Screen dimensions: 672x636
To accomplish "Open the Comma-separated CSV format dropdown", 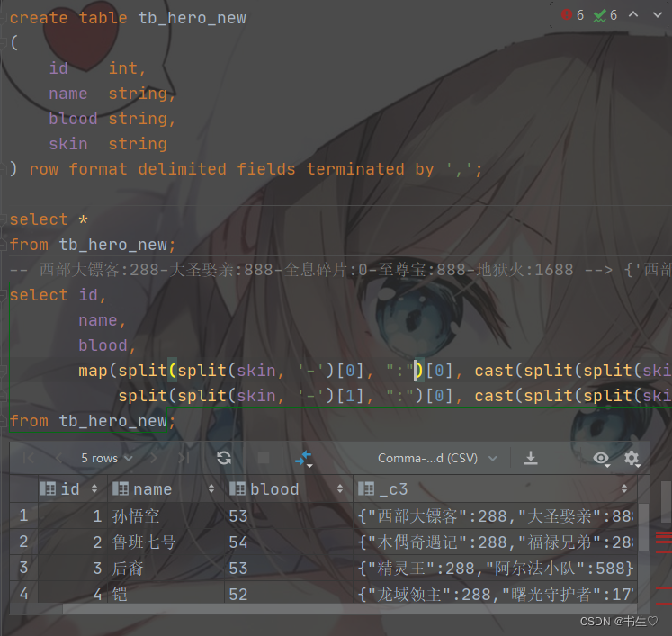I will coord(437,458).
